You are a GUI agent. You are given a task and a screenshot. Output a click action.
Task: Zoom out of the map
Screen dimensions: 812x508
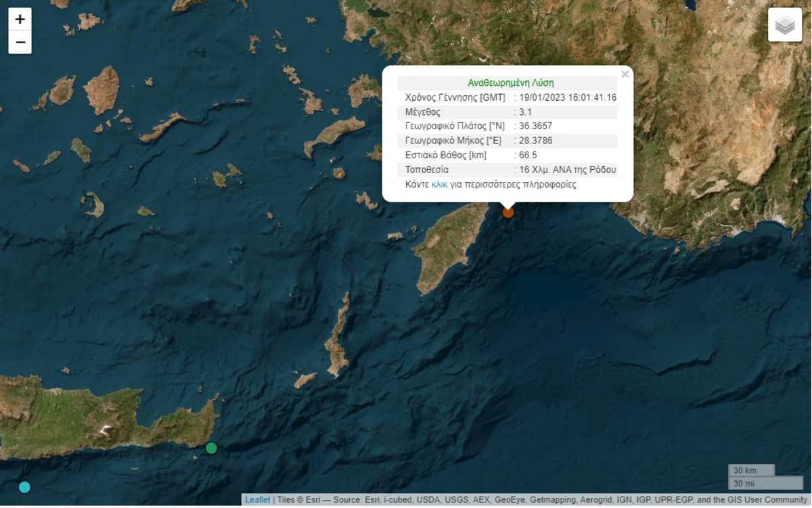click(20, 43)
